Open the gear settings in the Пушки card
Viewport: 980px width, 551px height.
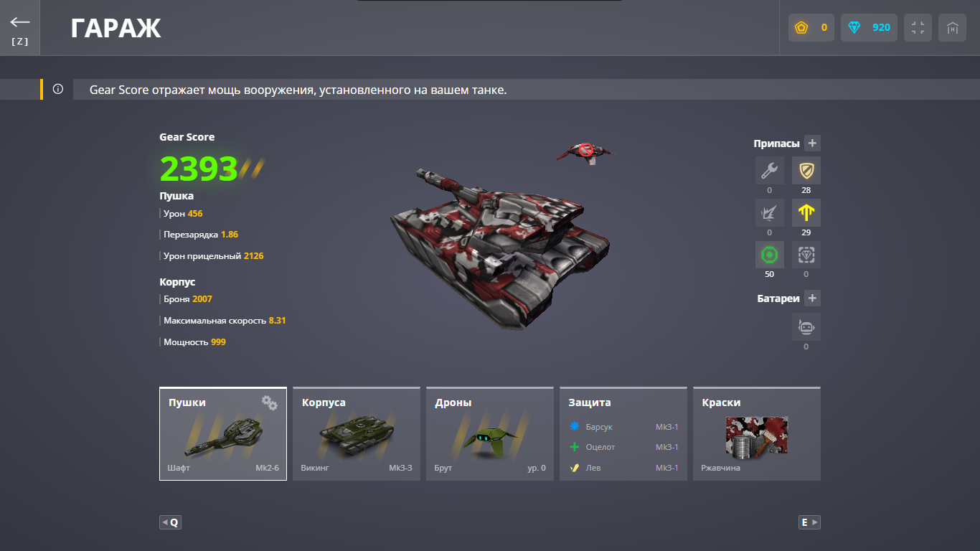click(x=269, y=402)
